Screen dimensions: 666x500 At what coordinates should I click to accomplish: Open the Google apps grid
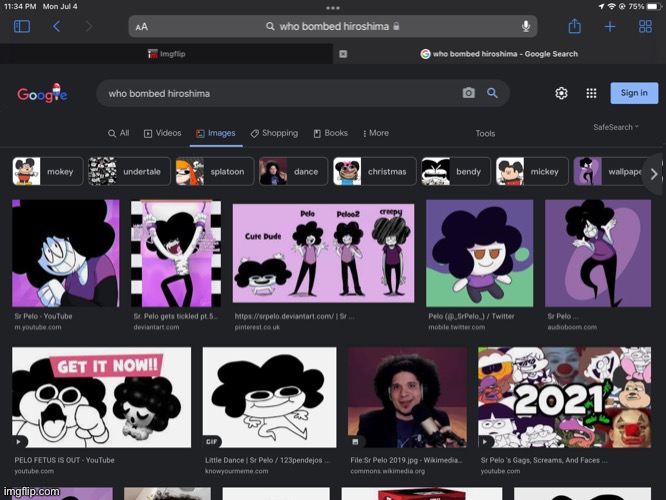591,93
